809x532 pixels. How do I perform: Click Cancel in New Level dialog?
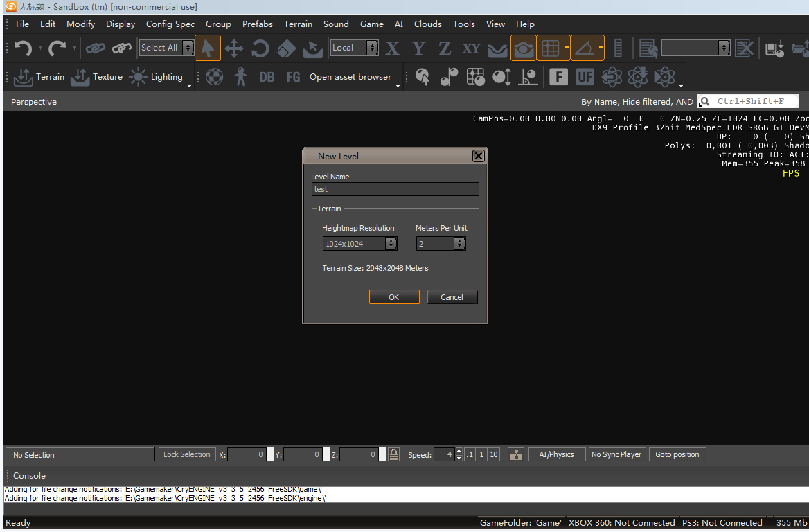pos(452,297)
